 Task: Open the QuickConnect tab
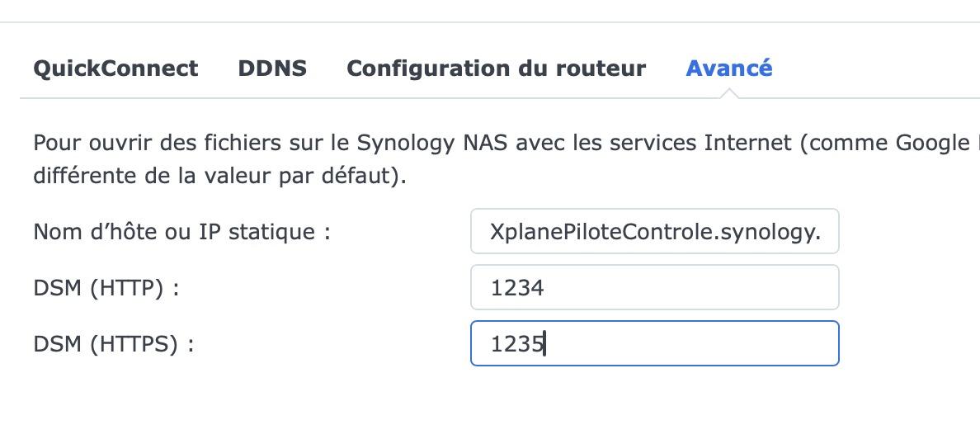pyautogui.click(x=115, y=68)
